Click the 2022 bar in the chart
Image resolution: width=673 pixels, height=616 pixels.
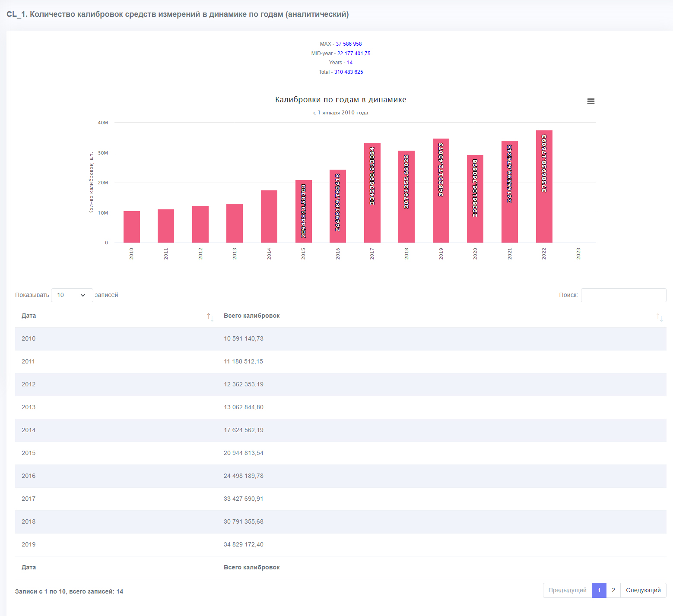(544, 186)
